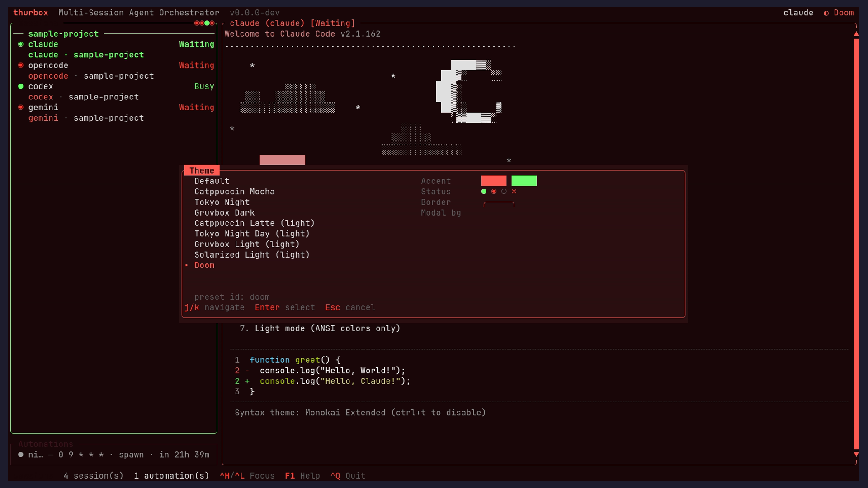The image size is (868, 488).
Task: Click F1 Help in status bar
Action: pos(302,476)
